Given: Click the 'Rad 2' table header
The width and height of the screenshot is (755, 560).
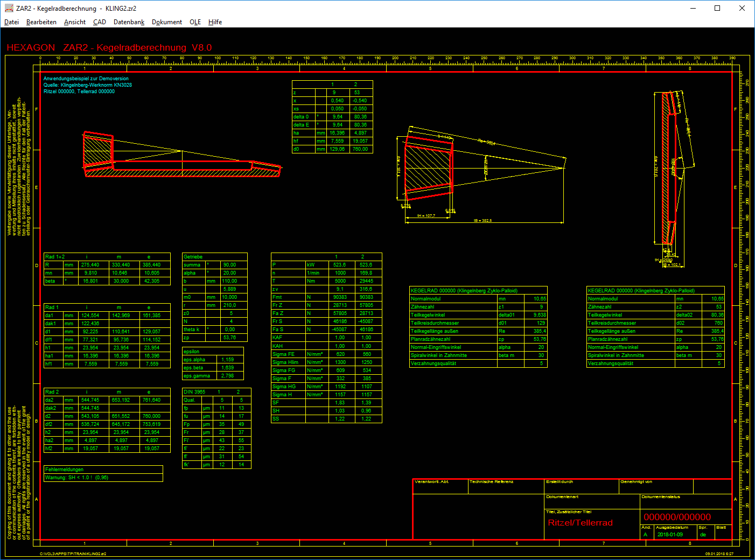Looking at the screenshot, I should (52, 392).
